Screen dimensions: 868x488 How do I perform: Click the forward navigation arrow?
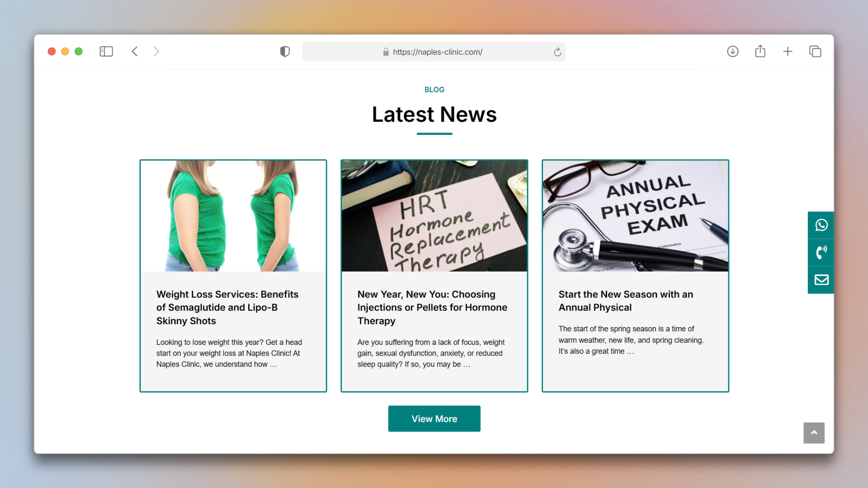click(x=156, y=52)
